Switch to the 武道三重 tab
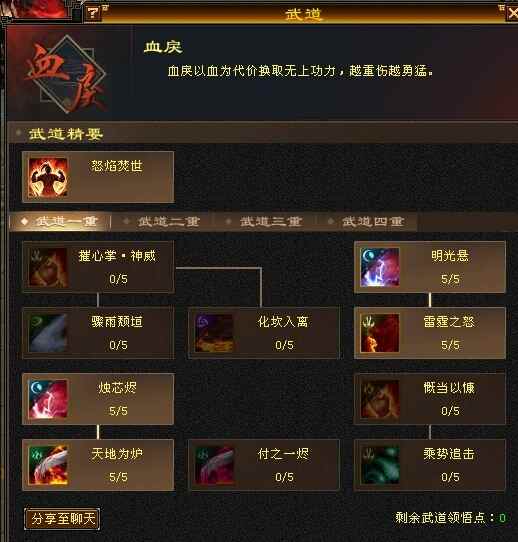518x542 pixels. point(264,222)
